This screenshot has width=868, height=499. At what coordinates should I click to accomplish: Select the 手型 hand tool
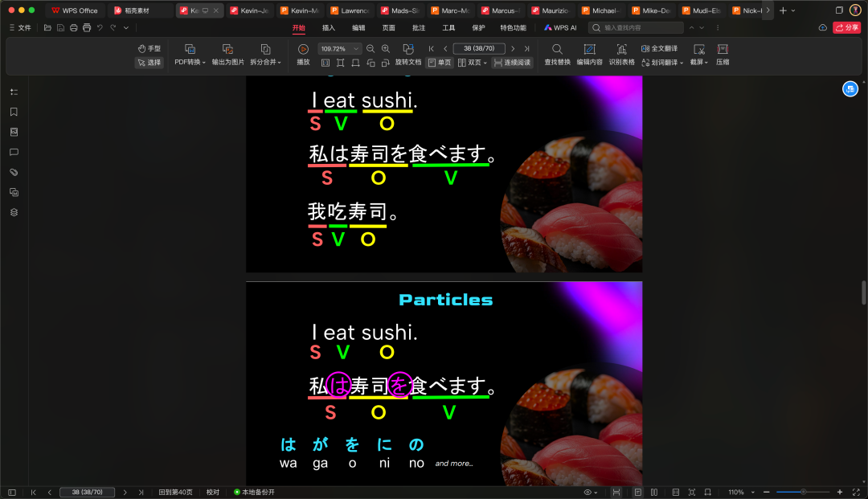point(149,49)
